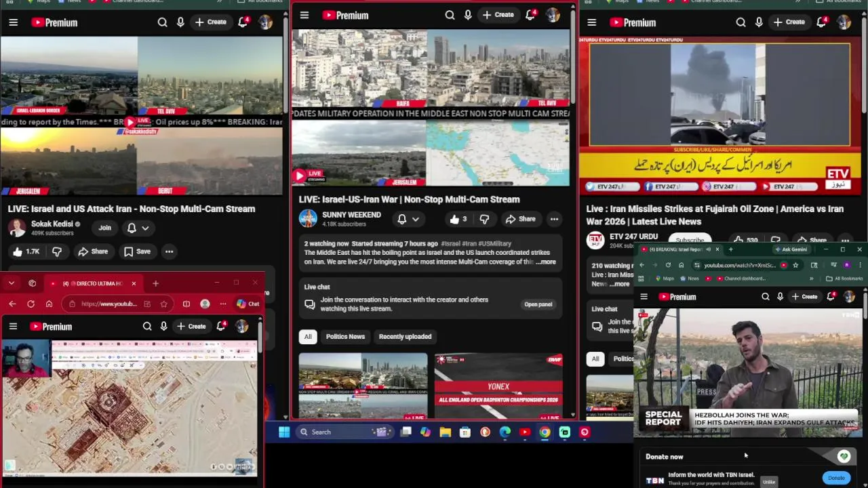Open SUNNY WEEKEND channel name link
The height and width of the screenshot is (488, 868).
pos(351,215)
